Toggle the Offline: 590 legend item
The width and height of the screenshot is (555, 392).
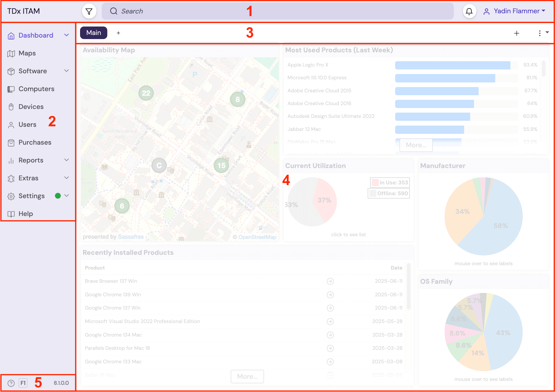point(389,194)
